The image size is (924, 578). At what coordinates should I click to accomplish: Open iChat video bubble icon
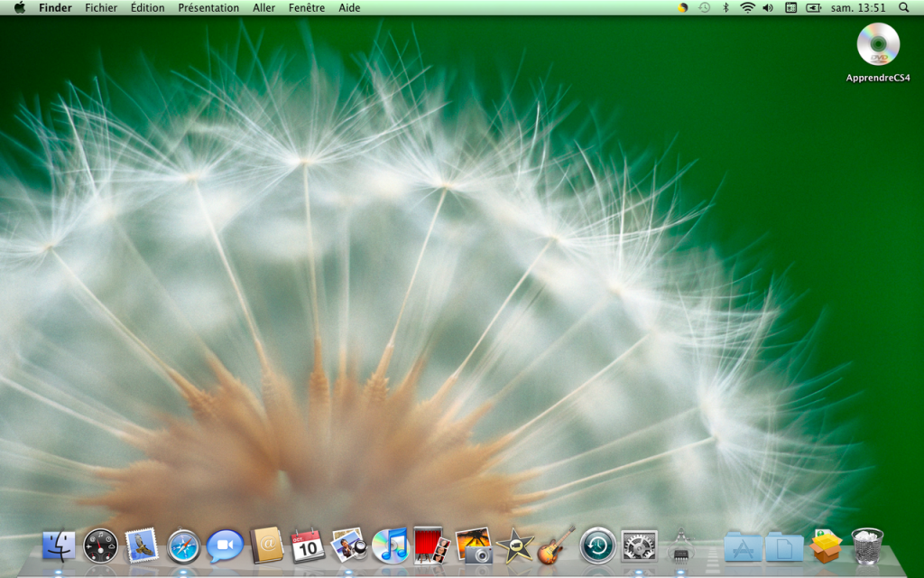tap(225, 546)
